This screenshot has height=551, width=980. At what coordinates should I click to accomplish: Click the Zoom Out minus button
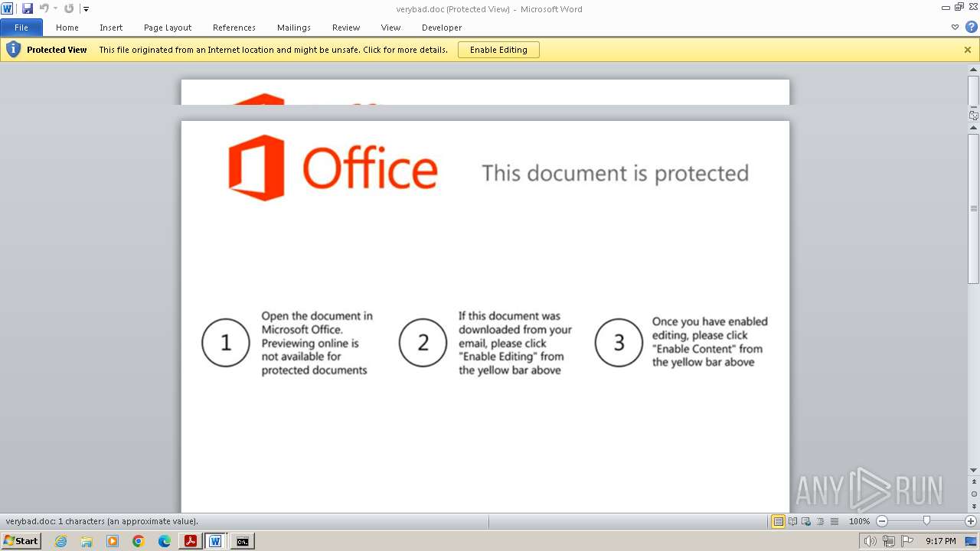click(882, 521)
